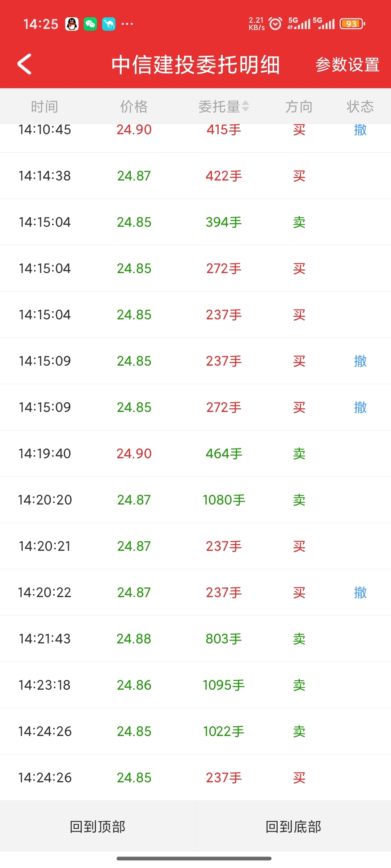391x868 pixels.
Task: Select the 14:23:18 1095手 order row
Action: tap(195, 685)
